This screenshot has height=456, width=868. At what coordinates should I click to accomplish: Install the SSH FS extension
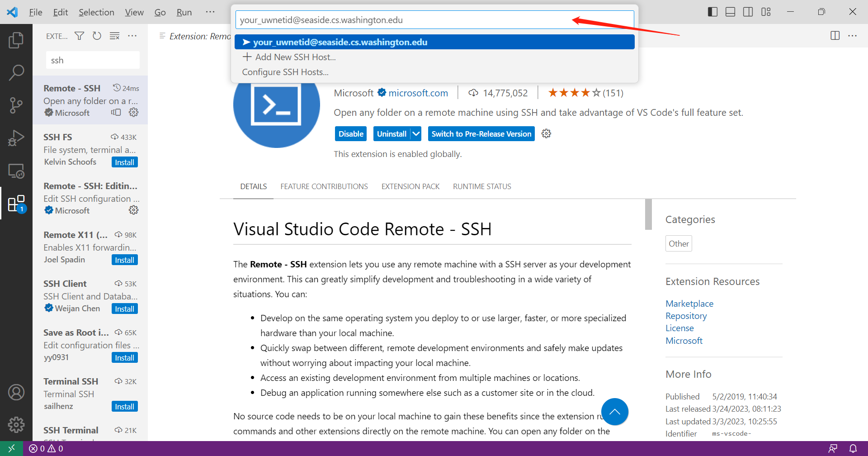coord(125,162)
